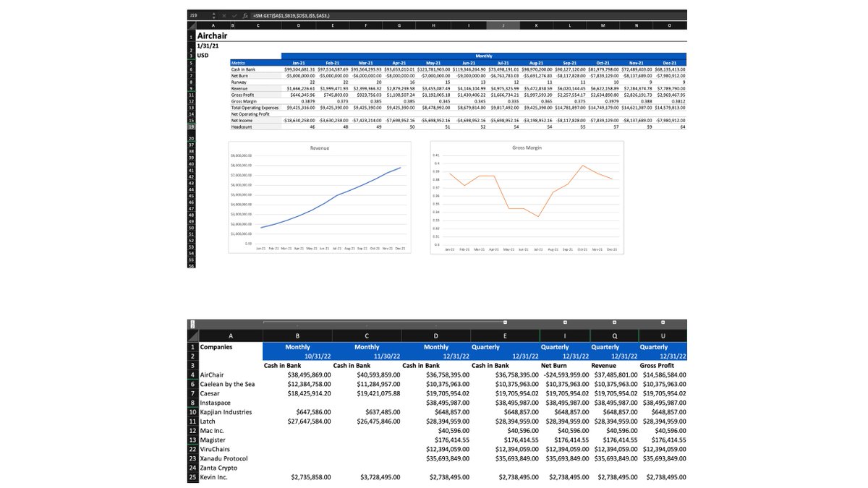Click the $3,728,495.00 cell for Kevin Inc.
Viewport: 868px width, 488px height.
click(380, 477)
